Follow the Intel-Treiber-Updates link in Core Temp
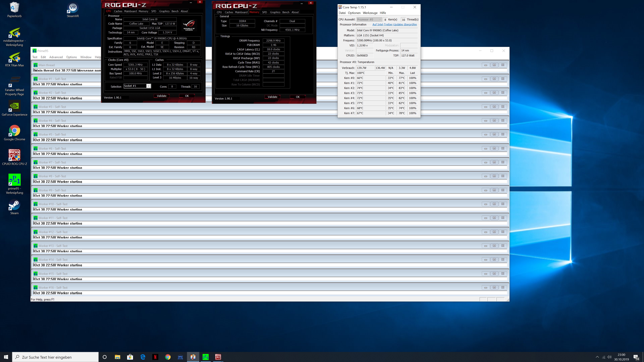This screenshot has height=362, width=644. point(394,24)
